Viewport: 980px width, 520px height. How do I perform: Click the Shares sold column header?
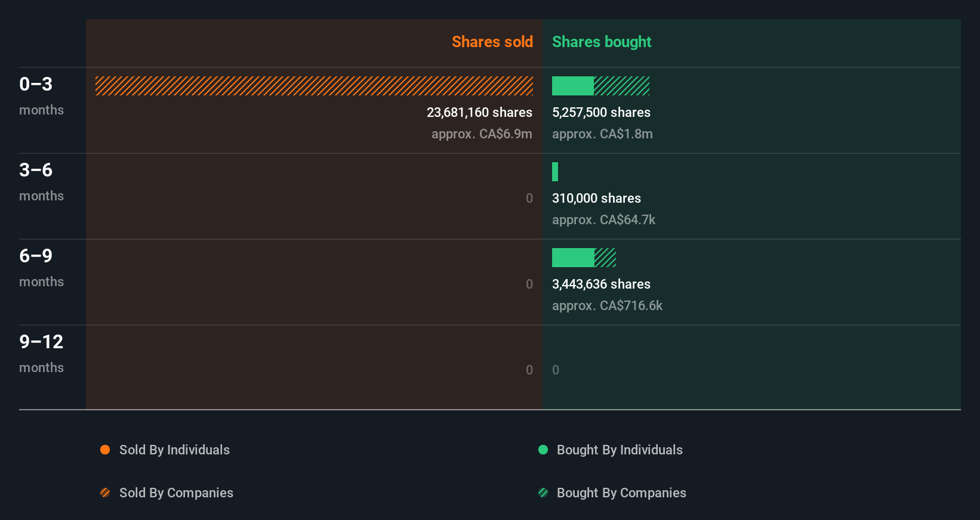click(x=492, y=42)
